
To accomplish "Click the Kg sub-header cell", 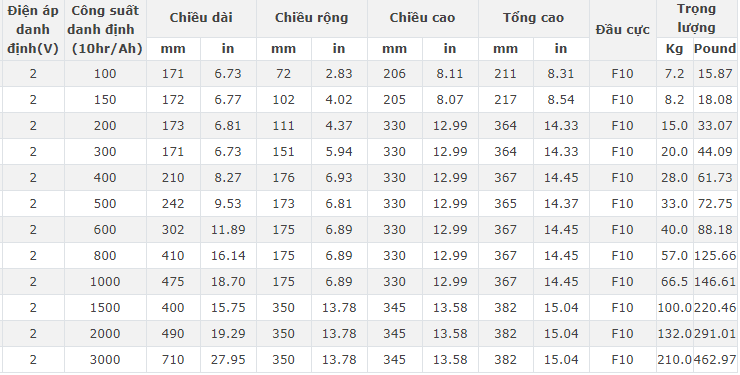I will coord(674,49).
